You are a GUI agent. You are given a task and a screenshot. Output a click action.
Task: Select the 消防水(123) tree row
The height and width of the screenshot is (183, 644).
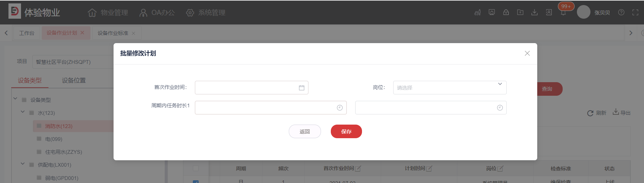[73, 126]
